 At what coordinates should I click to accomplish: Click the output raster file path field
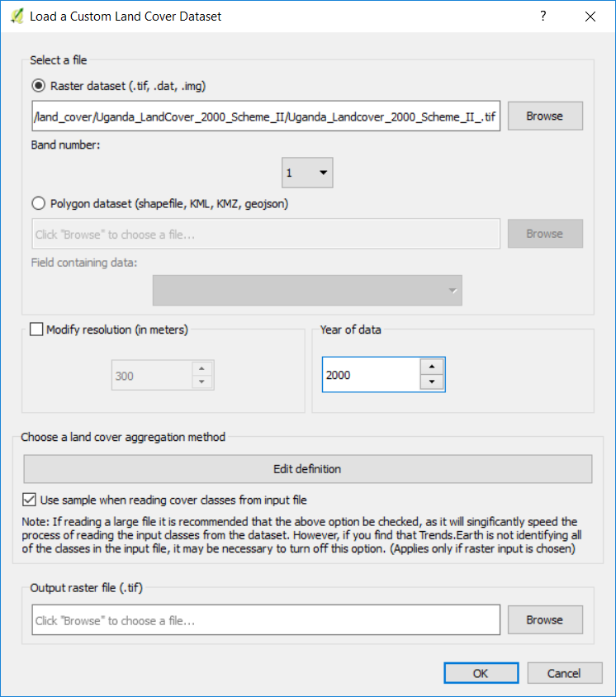click(266, 620)
